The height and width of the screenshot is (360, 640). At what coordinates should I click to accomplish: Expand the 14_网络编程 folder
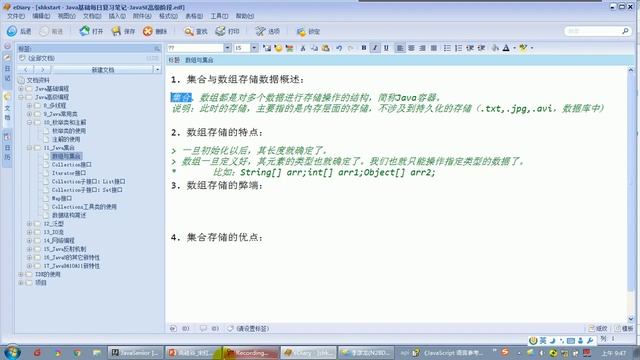point(29,240)
